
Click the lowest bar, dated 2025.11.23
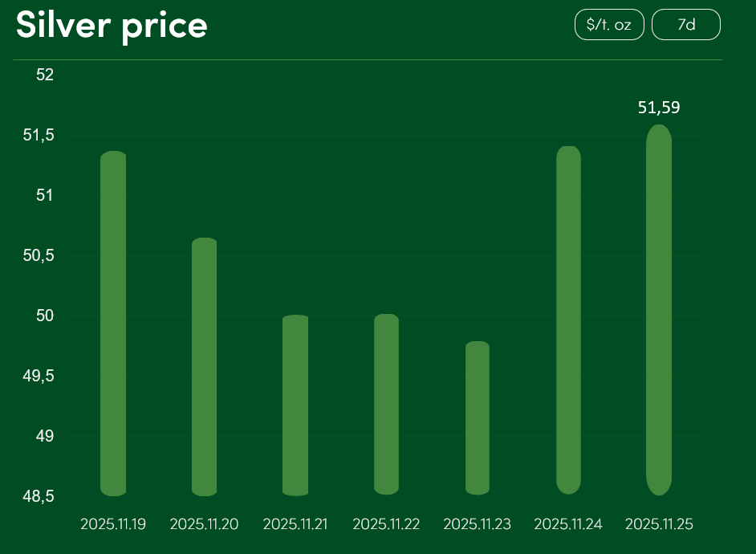point(478,418)
